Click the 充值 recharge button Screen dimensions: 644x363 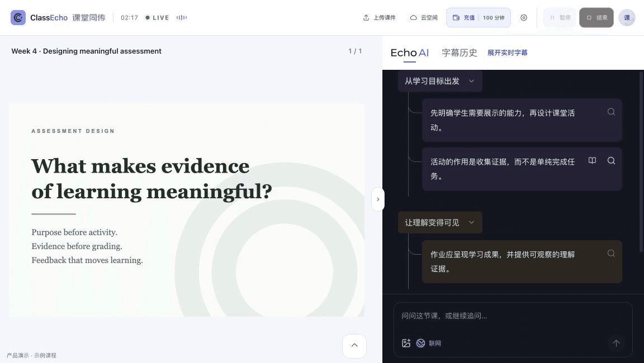coord(463,18)
